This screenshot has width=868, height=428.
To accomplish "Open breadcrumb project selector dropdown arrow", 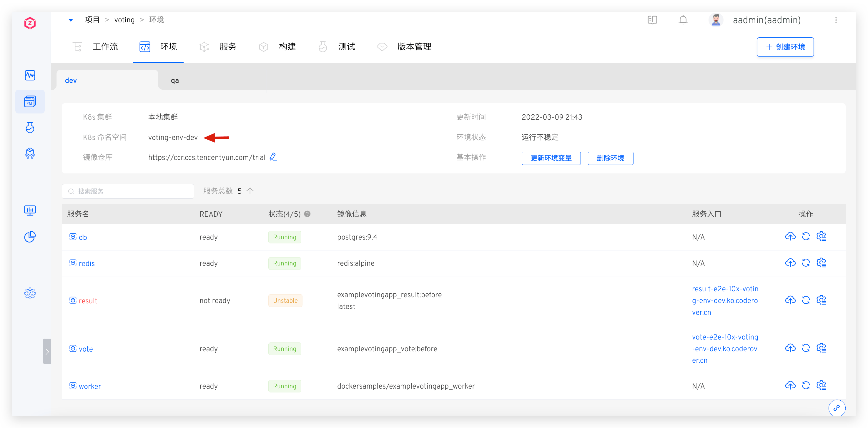I will (71, 20).
